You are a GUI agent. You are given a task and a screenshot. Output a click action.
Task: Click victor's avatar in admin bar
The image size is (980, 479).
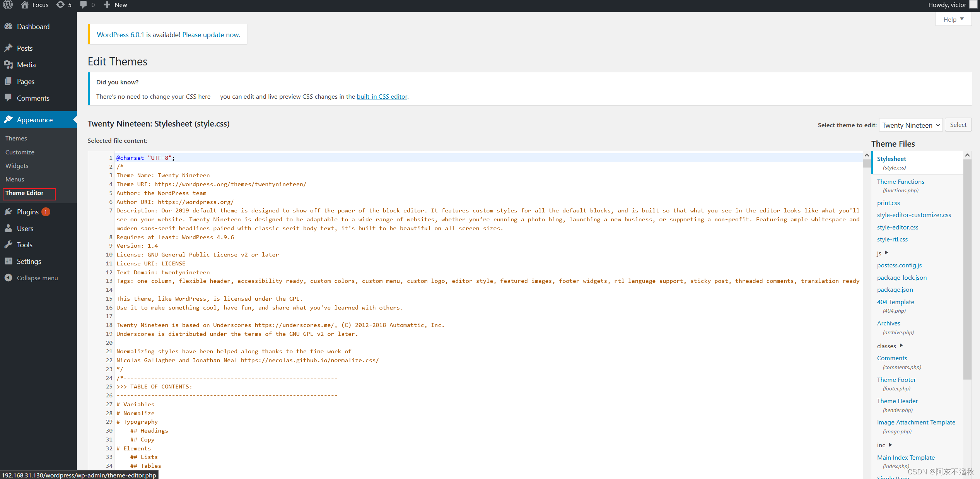[973, 5]
